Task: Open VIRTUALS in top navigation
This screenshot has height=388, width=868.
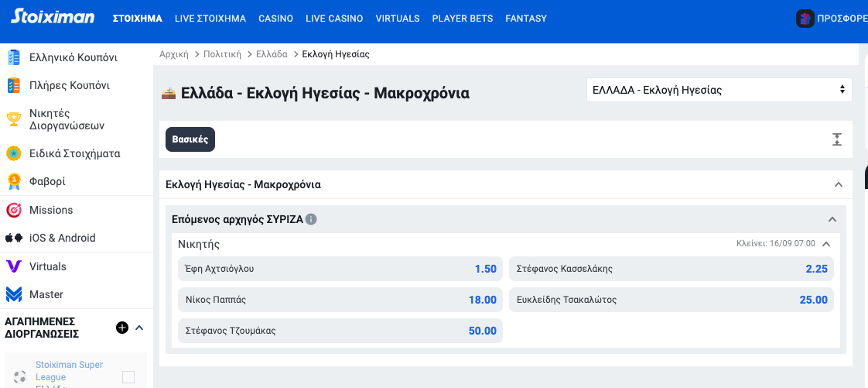Action: [x=398, y=19]
